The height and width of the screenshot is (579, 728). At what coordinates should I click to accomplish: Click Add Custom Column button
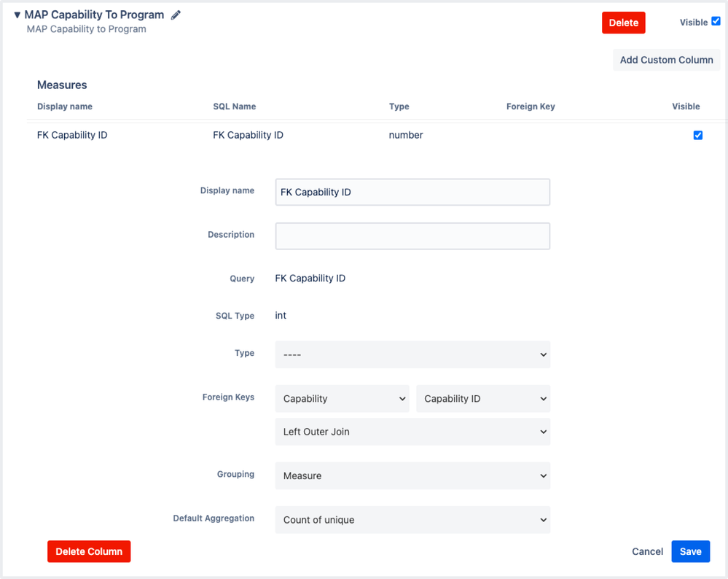666,60
